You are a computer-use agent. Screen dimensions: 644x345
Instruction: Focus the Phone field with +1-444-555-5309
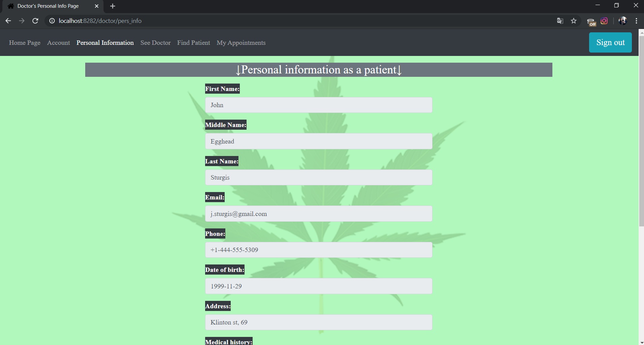319,250
